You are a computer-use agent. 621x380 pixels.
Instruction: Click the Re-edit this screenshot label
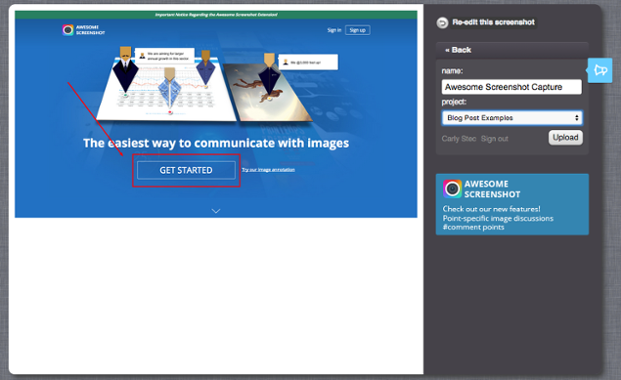493,22
